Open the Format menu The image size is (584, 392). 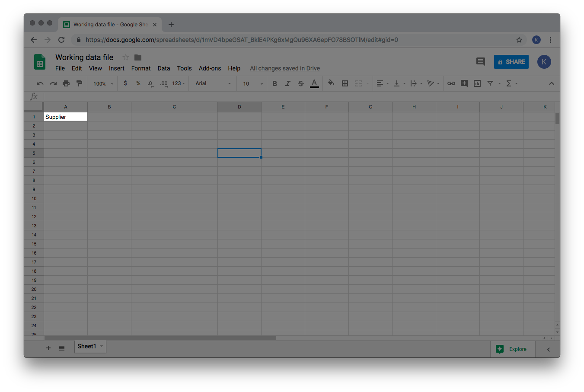[x=141, y=68]
